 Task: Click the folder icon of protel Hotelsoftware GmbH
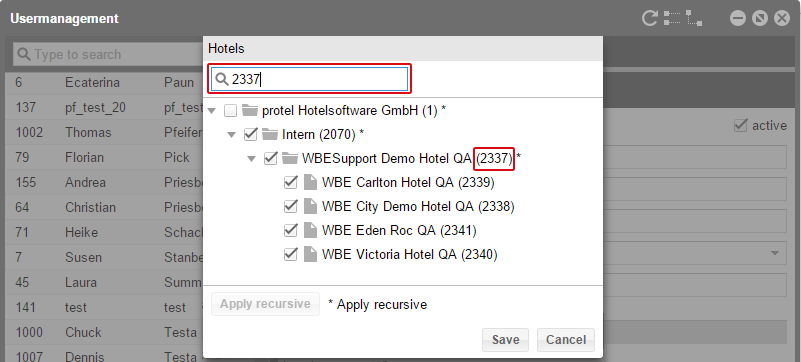point(249,110)
